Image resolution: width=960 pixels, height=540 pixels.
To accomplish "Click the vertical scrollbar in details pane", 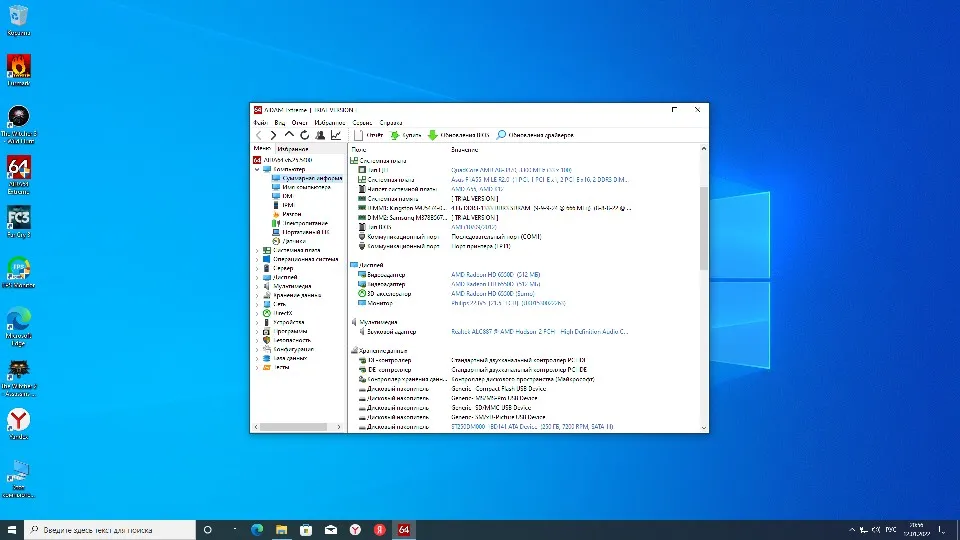I will pos(703,230).
